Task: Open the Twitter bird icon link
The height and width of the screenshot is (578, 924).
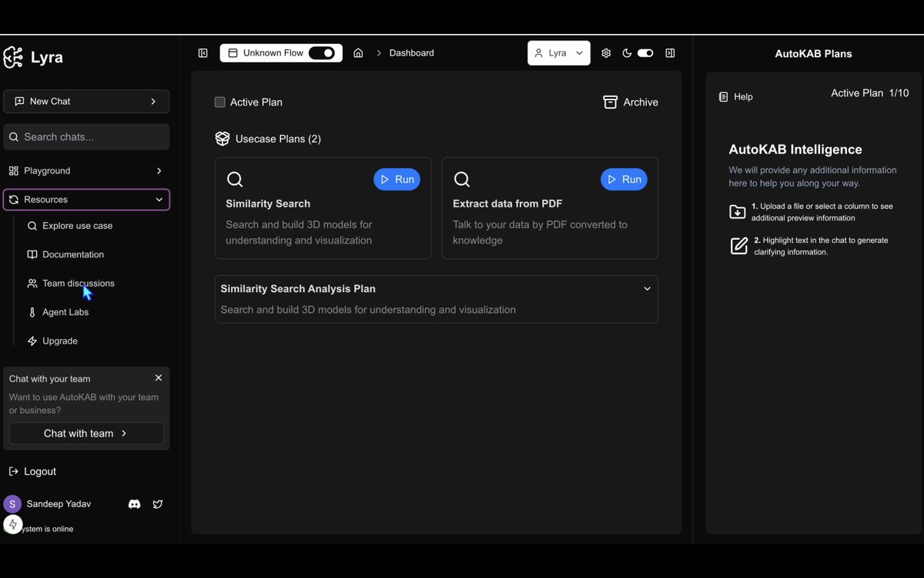Action: 158,504
